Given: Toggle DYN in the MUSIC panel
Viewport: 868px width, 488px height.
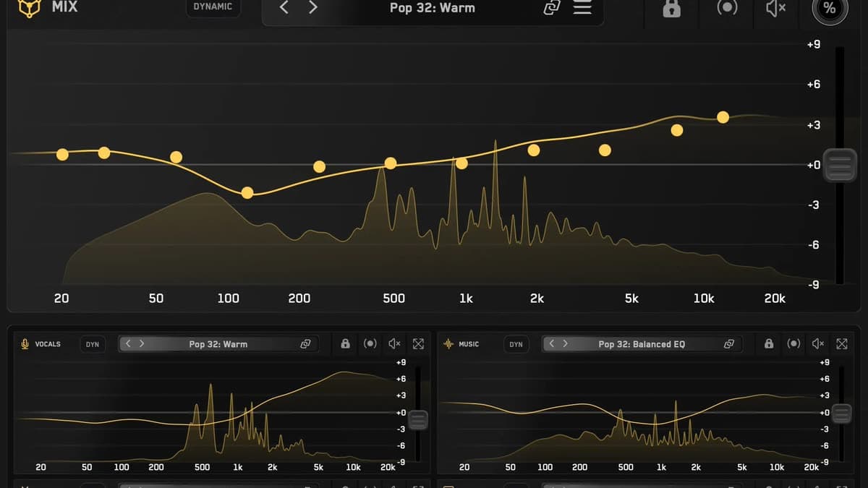Looking at the screenshot, I should [x=516, y=344].
